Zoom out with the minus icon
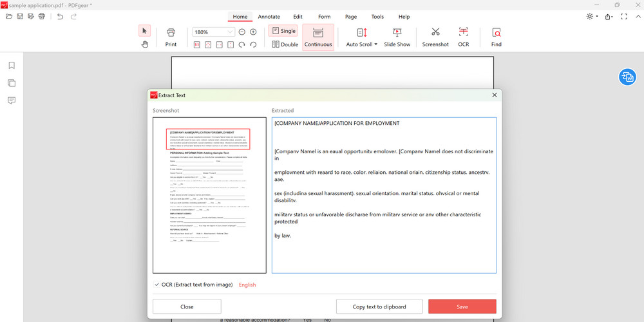The height and width of the screenshot is (322, 644). tap(242, 32)
